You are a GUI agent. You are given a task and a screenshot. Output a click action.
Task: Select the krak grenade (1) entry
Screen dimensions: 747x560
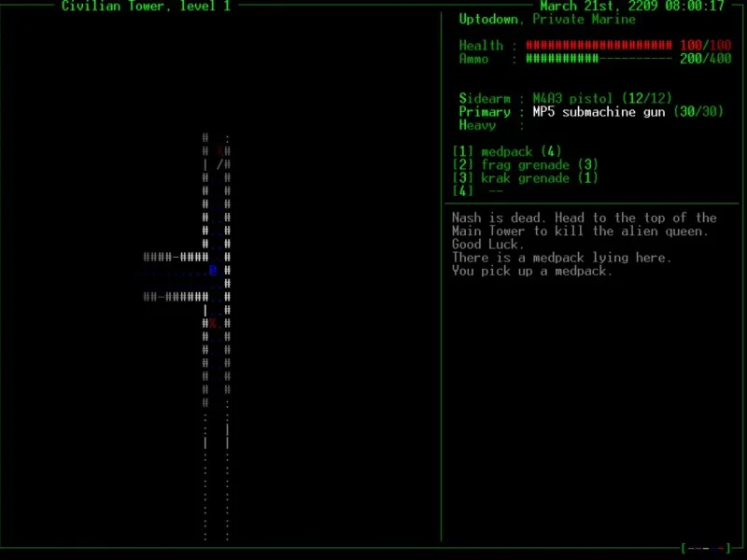coord(525,178)
